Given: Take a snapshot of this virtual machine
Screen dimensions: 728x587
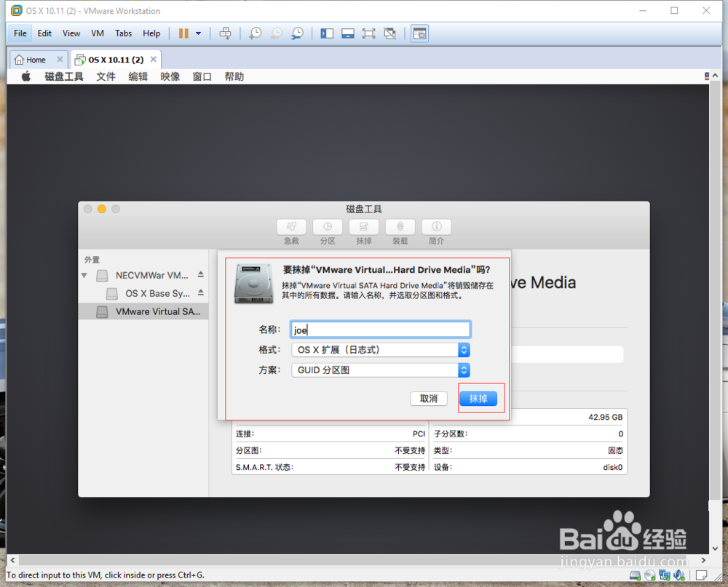Looking at the screenshot, I should [x=255, y=33].
